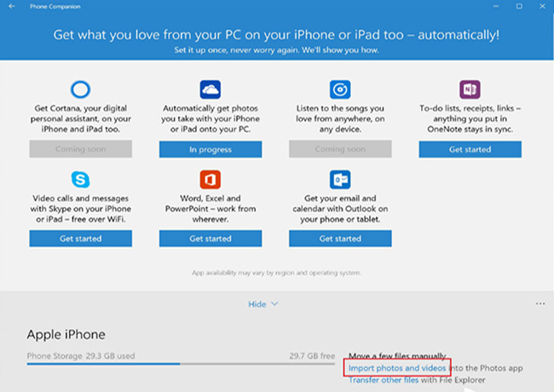
Task: Click the Phone Storage usage bar
Action: click(x=181, y=363)
